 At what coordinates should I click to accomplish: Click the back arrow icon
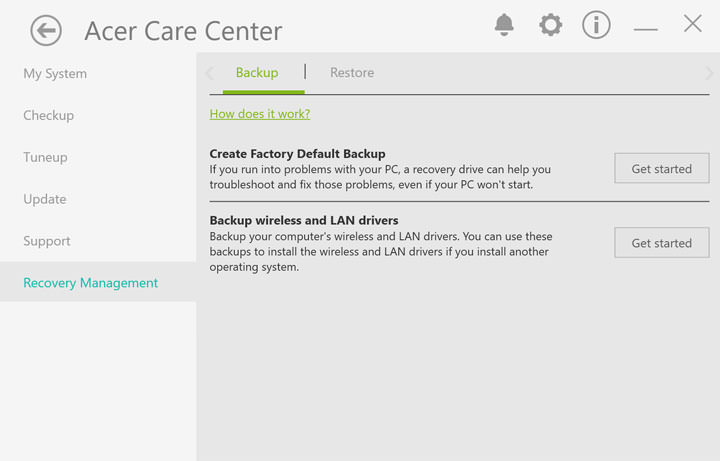[46, 31]
